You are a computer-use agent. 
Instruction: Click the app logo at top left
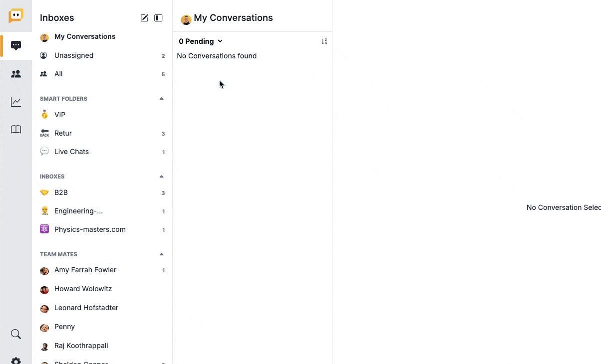point(16,16)
